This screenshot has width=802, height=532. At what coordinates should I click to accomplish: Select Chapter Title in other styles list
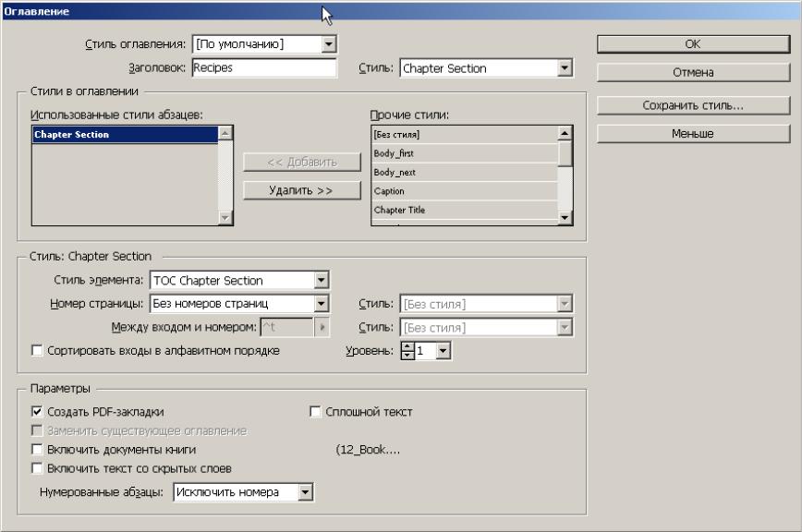pyautogui.click(x=465, y=210)
